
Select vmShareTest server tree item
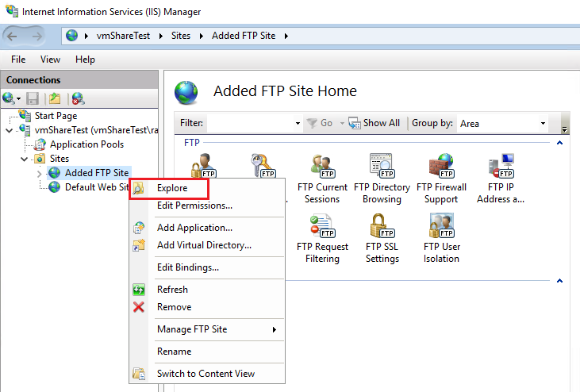(x=96, y=130)
